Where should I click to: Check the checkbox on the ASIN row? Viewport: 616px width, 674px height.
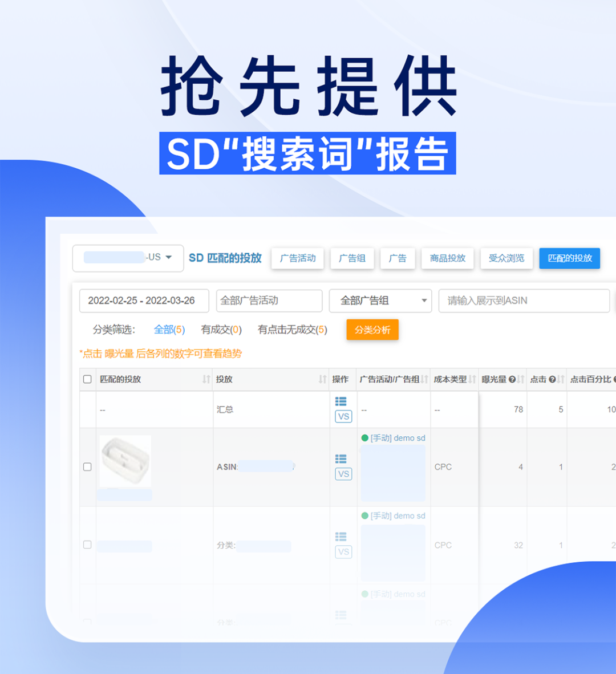tap(87, 466)
